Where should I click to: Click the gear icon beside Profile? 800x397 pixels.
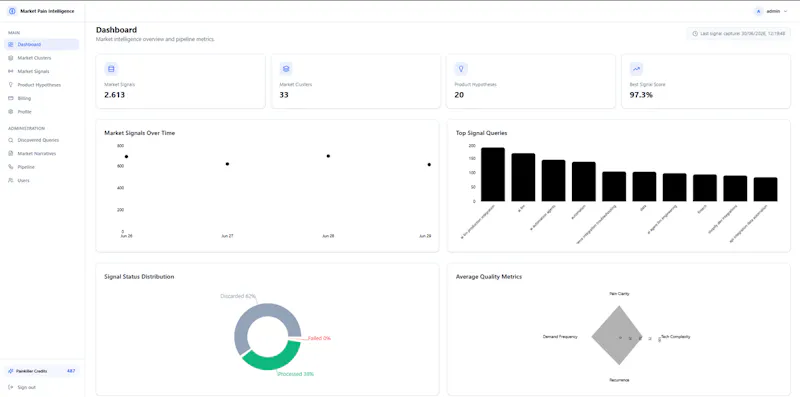coord(11,111)
